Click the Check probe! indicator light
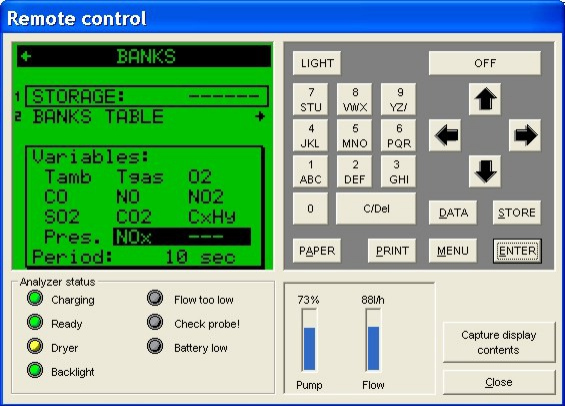Screen dimensions: 565x406 point(155,322)
